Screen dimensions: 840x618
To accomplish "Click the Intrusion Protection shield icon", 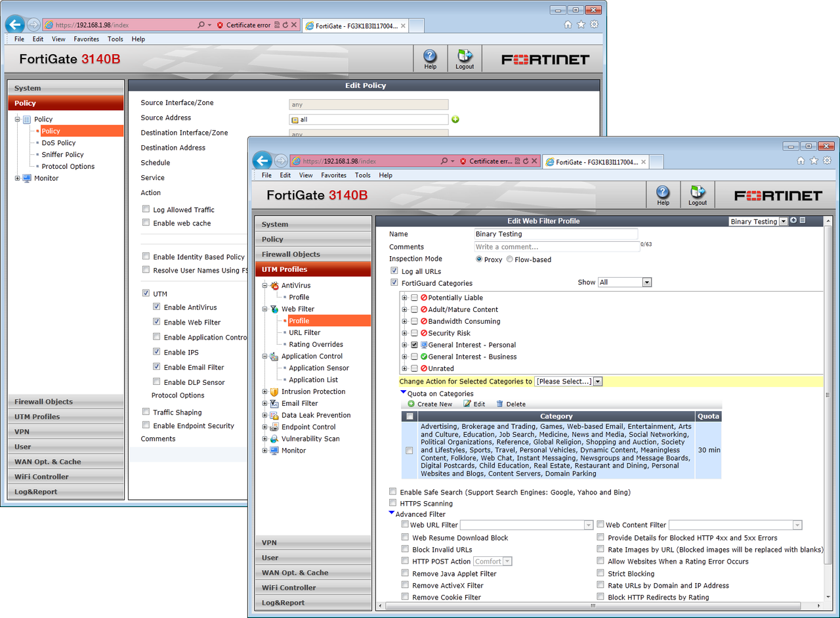I will [274, 392].
